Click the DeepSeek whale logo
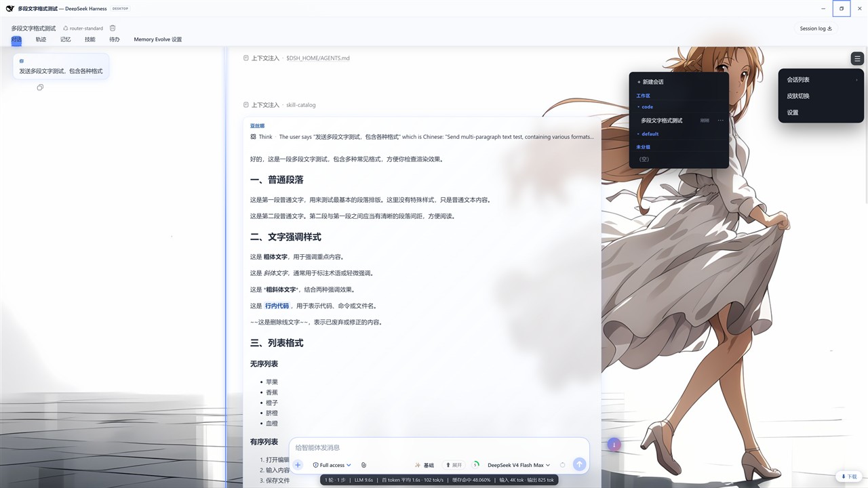Image resolution: width=868 pixels, height=488 pixels. coord(10,9)
